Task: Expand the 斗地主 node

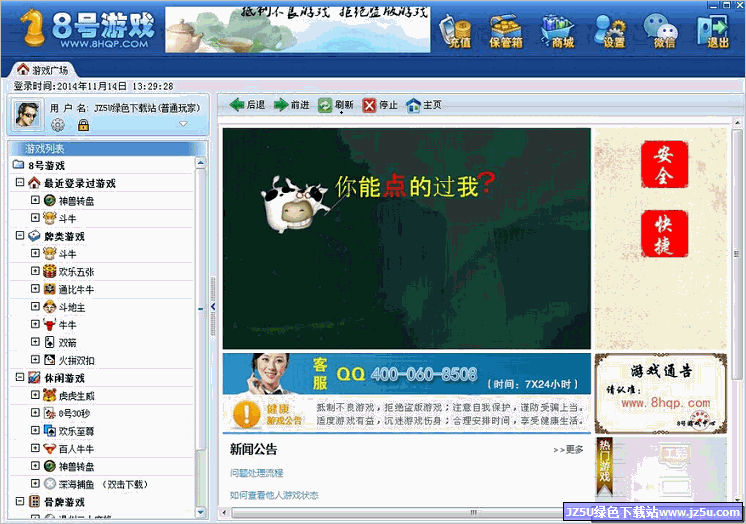Action: pos(35,306)
